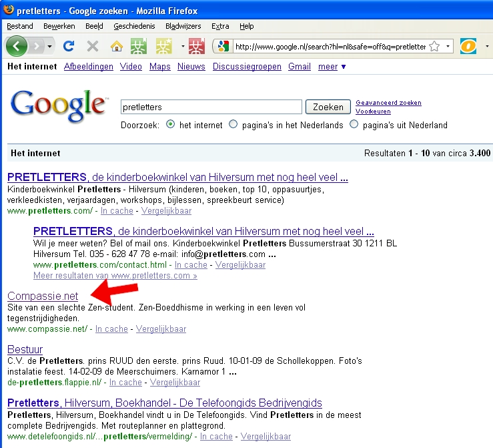Click the green network toolbar icon
The image size is (493, 448).
[x=139, y=47]
